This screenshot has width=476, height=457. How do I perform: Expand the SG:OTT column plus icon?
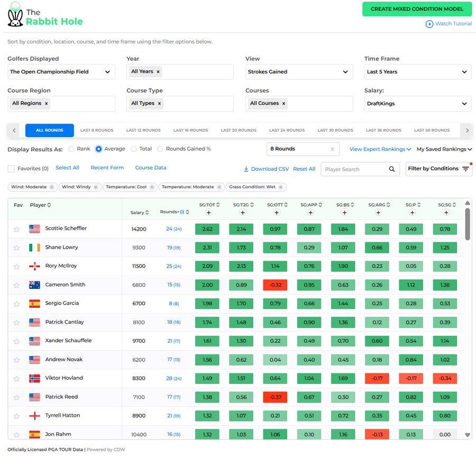point(277,213)
